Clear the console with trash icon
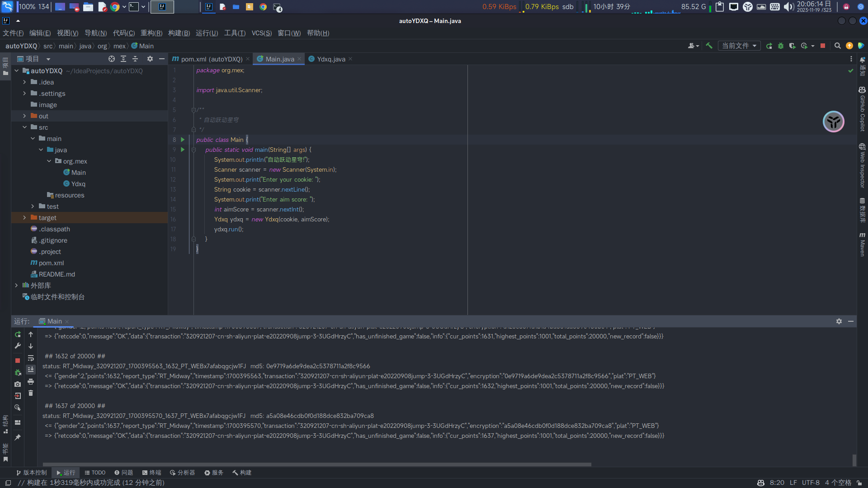This screenshot has width=868, height=488. tap(31, 393)
